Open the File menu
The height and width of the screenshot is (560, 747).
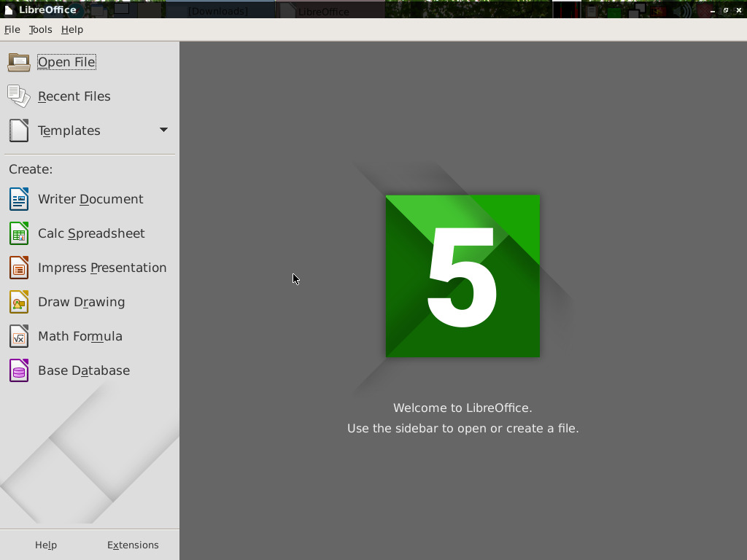point(12,29)
